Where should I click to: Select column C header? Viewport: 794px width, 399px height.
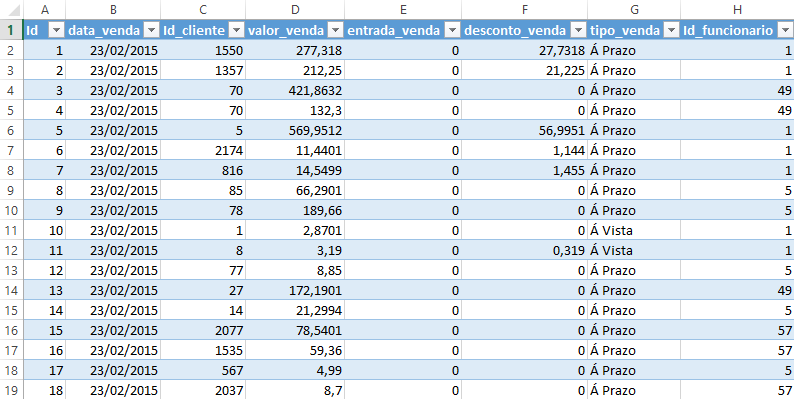click(x=203, y=10)
